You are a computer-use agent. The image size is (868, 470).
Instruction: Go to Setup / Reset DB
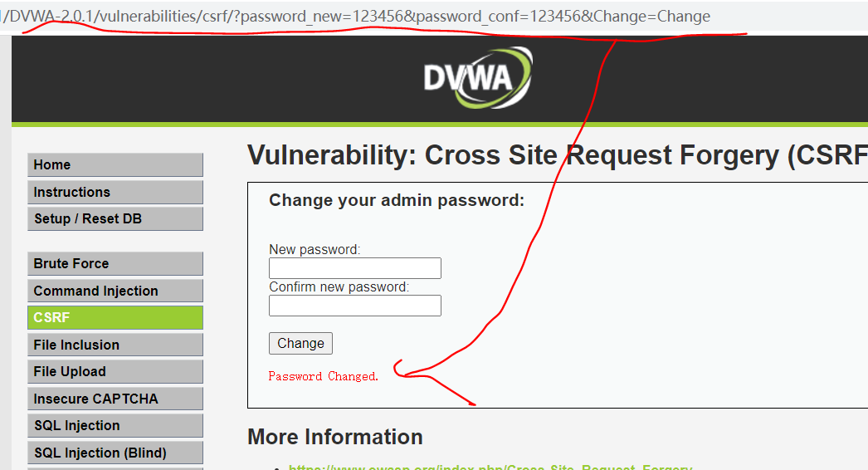(x=115, y=219)
